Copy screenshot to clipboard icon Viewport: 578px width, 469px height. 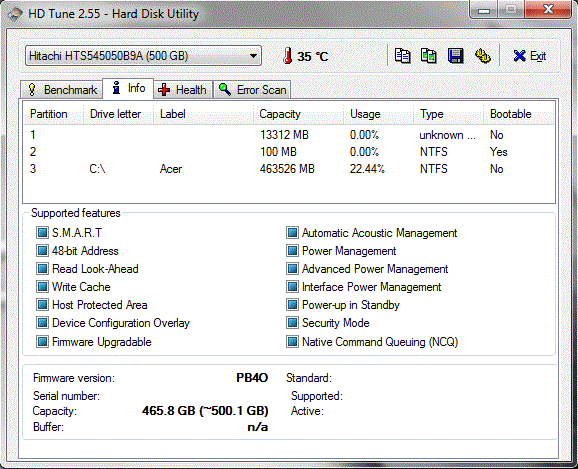tap(429, 56)
